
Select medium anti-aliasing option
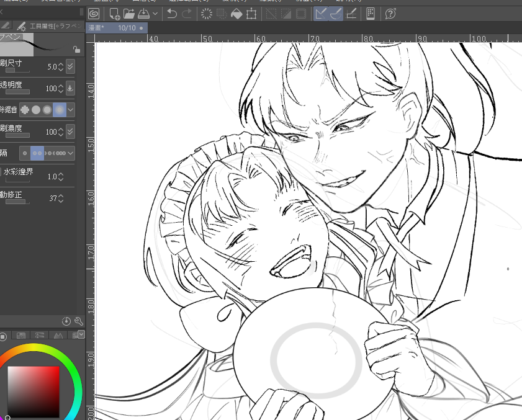[47, 110]
